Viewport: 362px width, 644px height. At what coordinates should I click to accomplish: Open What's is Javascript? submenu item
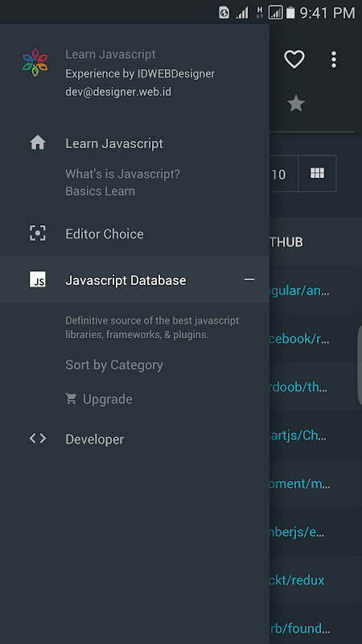123,174
